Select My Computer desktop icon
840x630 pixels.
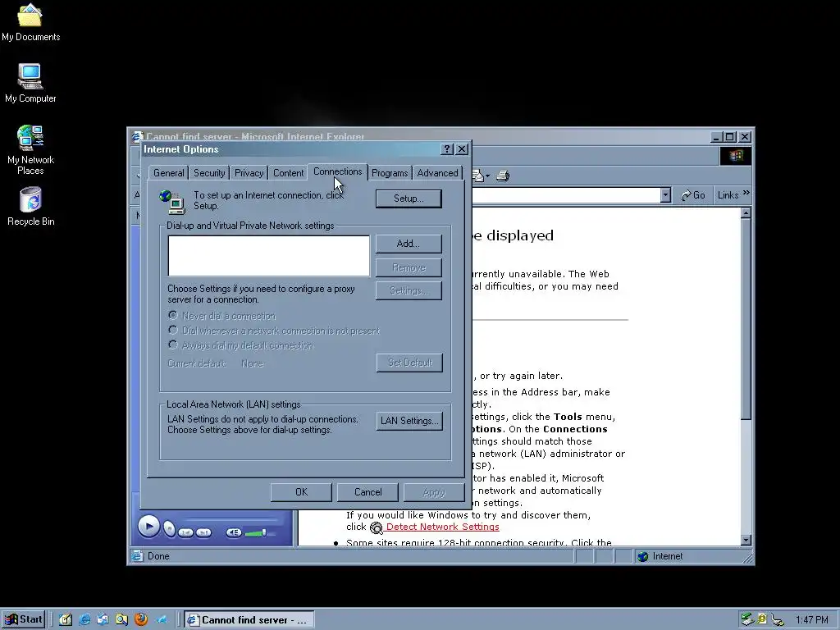tap(30, 83)
